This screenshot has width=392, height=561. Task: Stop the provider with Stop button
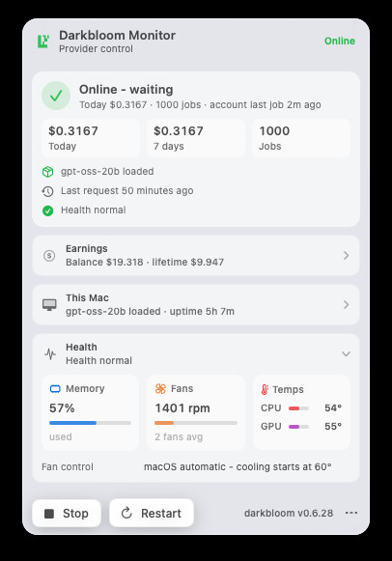(67, 514)
